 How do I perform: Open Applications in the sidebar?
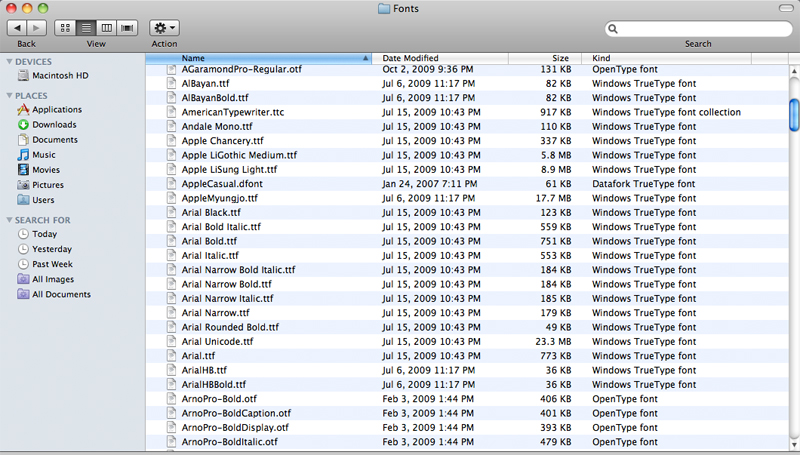coord(49,110)
